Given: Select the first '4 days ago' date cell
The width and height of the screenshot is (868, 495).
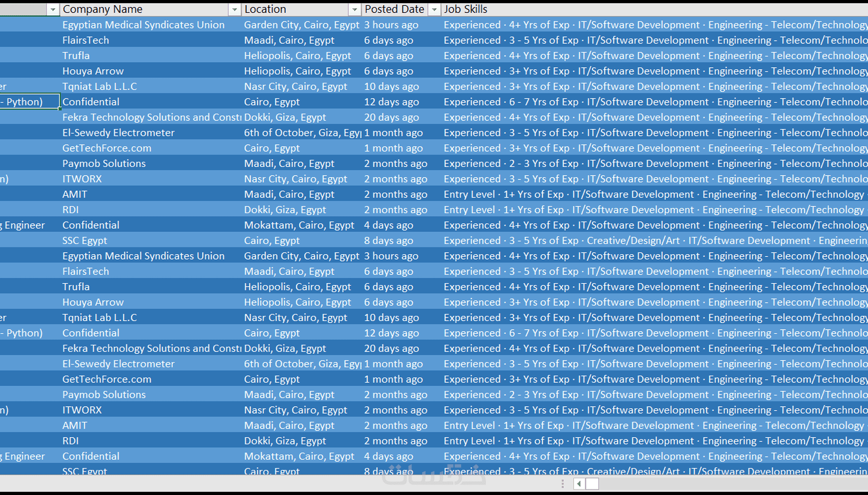Looking at the screenshot, I should tap(401, 225).
